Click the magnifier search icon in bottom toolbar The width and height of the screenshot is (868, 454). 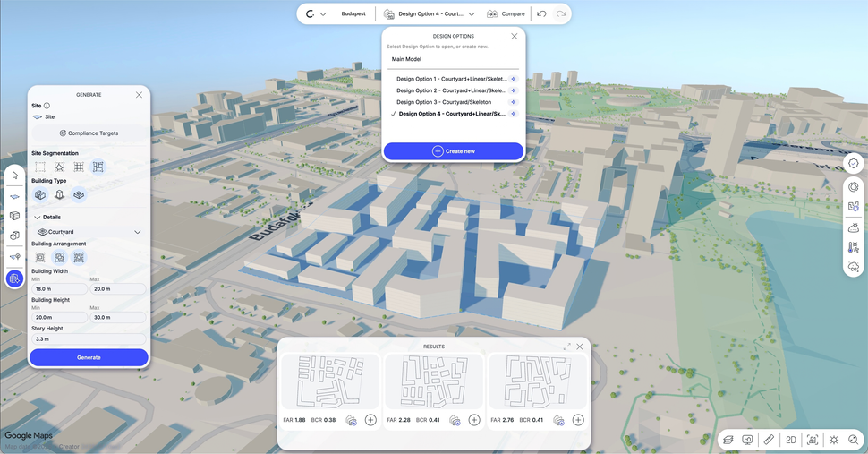point(854,440)
